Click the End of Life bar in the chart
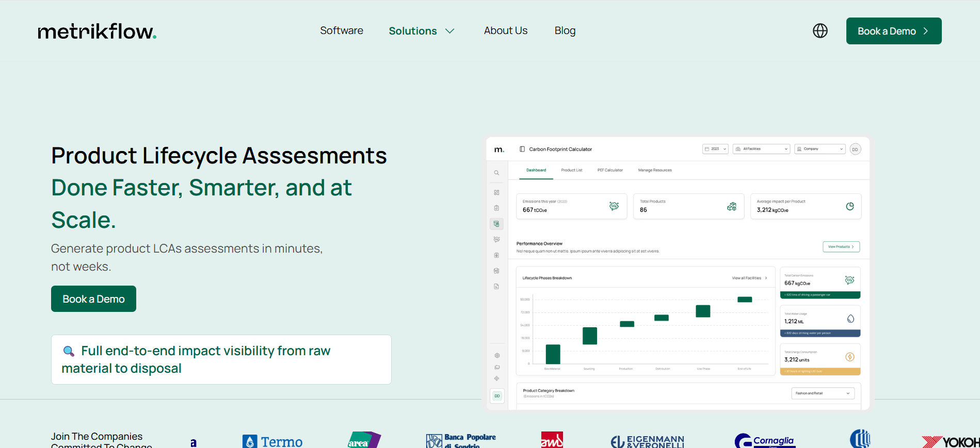This screenshot has width=980, height=448. (x=745, y=300)
